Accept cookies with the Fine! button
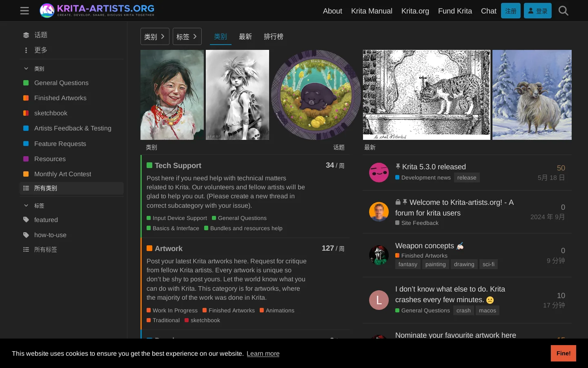The width and height of the screenshot is (588, 368). point(563,353)
